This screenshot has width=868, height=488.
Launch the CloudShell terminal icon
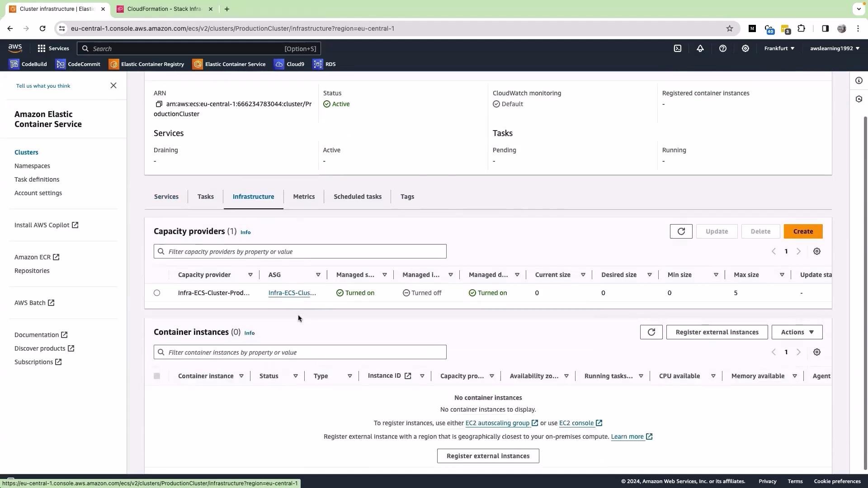[677, 48]
